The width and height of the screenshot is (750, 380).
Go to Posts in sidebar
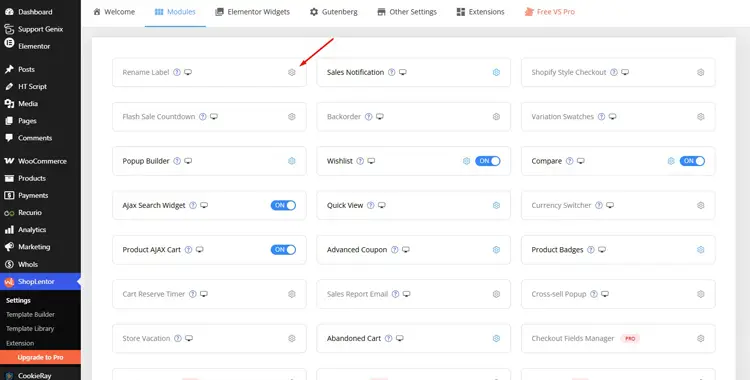40,69
